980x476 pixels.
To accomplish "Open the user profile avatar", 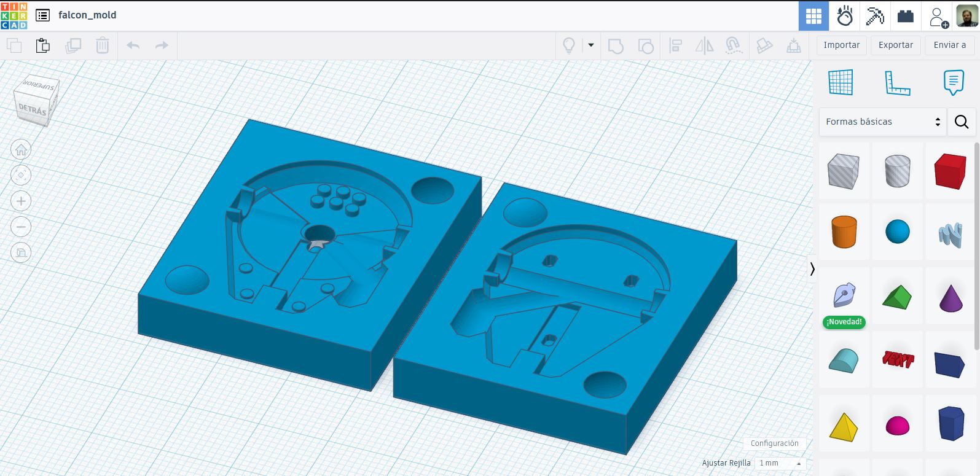I will pos(967,16).
